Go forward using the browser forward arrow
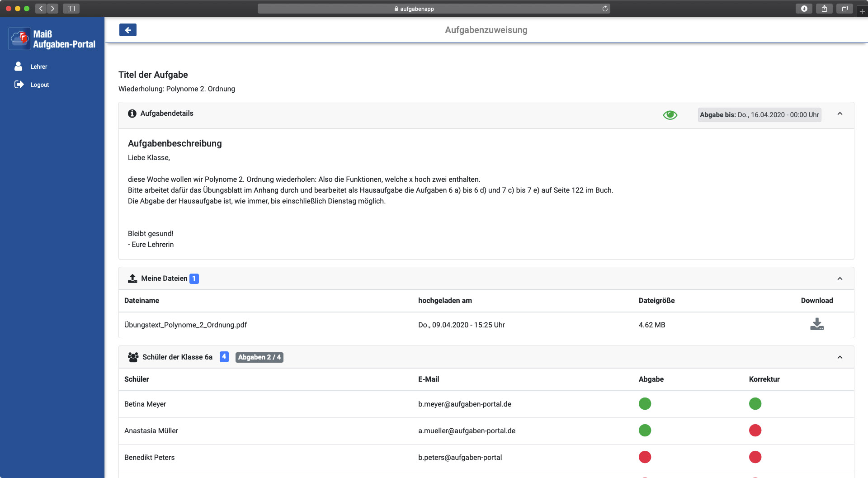Viewport: 868px width, 478px height. click(53, 9)
